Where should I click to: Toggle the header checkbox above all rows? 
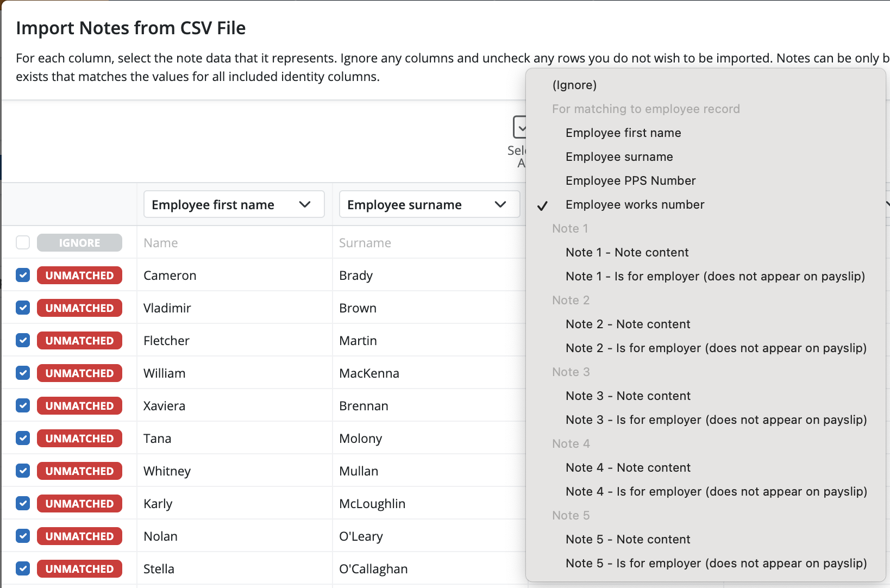point(22,242)
